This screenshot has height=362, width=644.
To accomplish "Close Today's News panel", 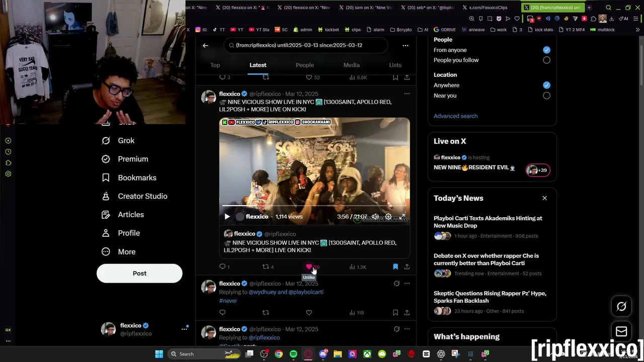I will click(544, 198).
